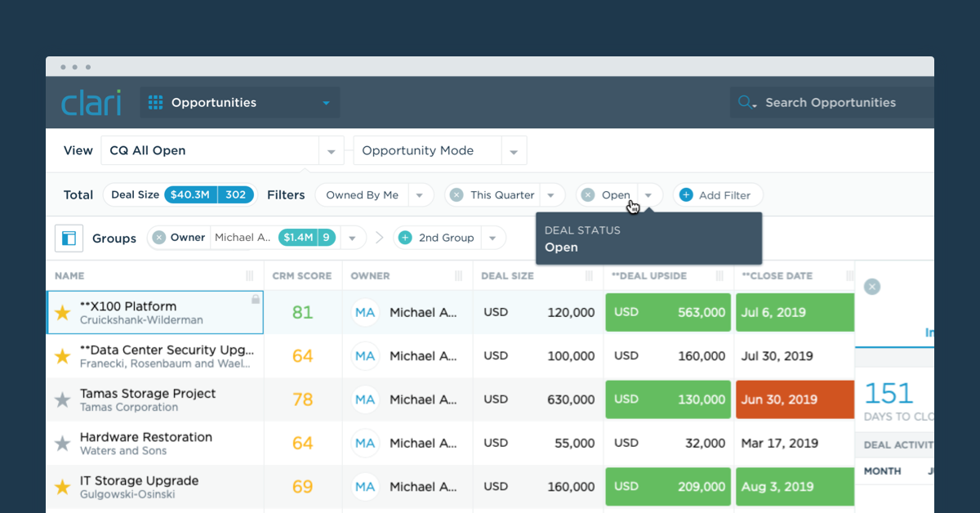Open the Groups panel icon on the left

69,238
